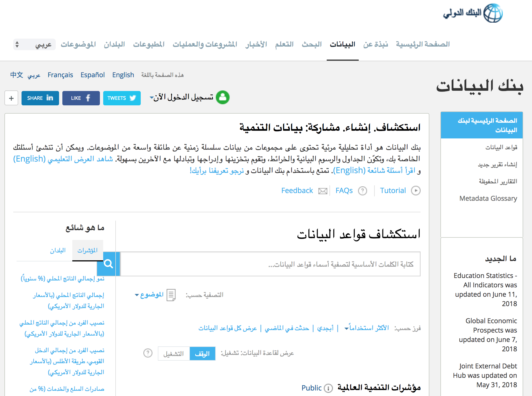Click the green user login icon

(222, 97)
